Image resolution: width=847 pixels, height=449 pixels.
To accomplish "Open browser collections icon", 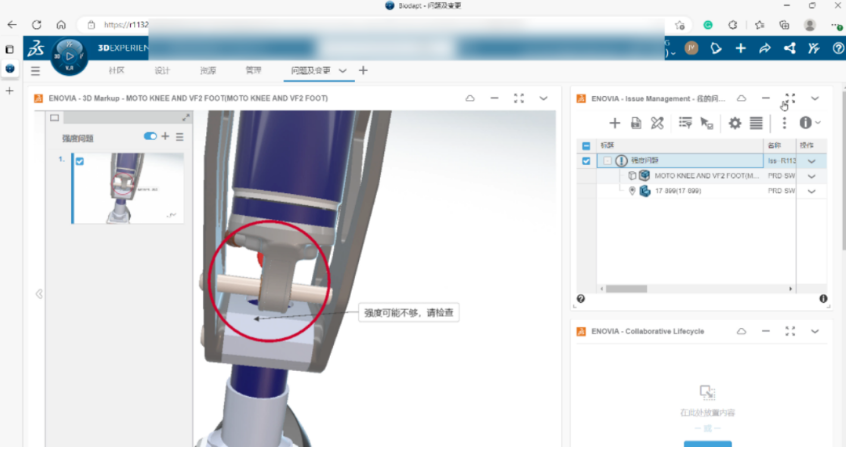I will point(784,25).
